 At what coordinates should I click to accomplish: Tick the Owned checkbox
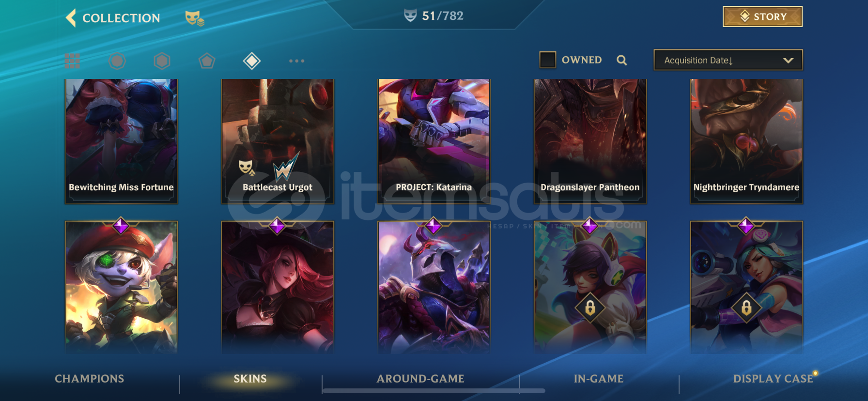(548, 60)
